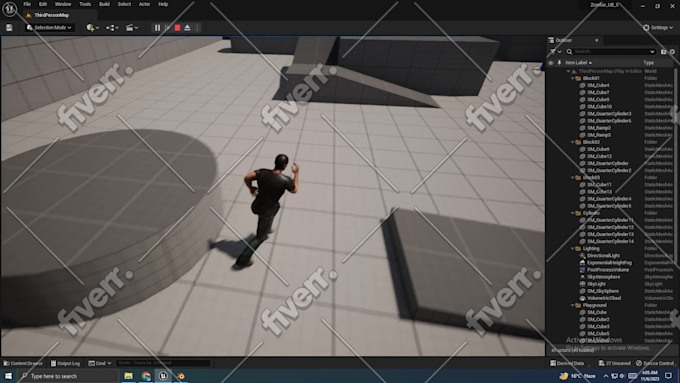Advance a single frame button
The width and height of the screenshot is (680, 383).
167,28
